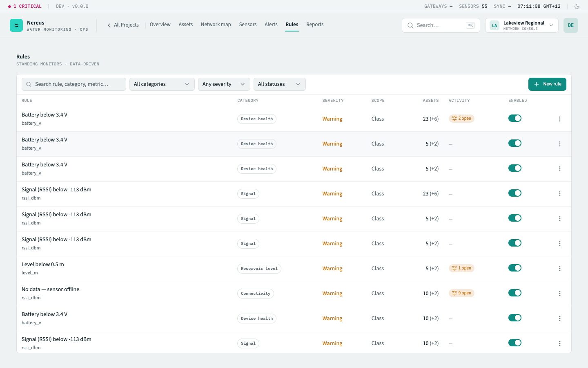Click the No data — sensor offline rule name
The image size is (588, 368).
pos(51,289)
